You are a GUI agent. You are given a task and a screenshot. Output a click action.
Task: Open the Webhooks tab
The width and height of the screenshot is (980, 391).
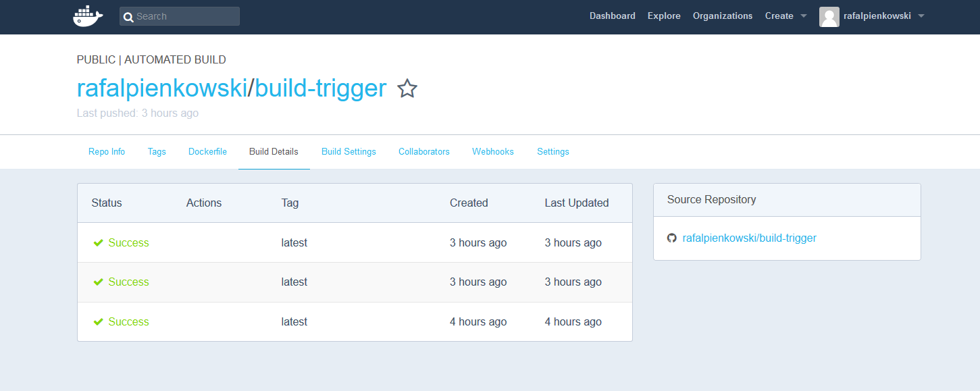click(x=493, y=152)
